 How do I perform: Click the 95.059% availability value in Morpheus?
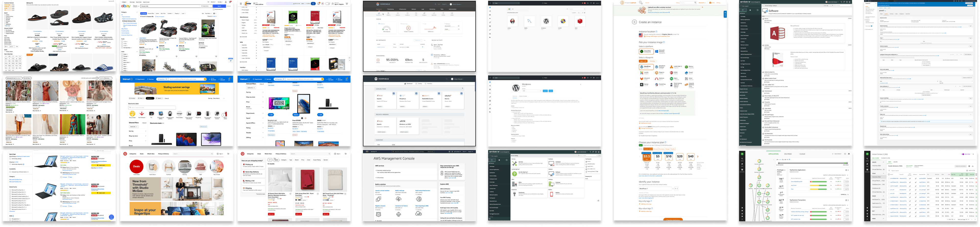(x=392, y=60)
